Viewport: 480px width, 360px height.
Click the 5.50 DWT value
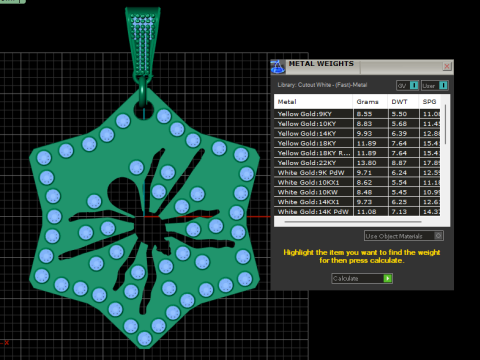[399, 114]
